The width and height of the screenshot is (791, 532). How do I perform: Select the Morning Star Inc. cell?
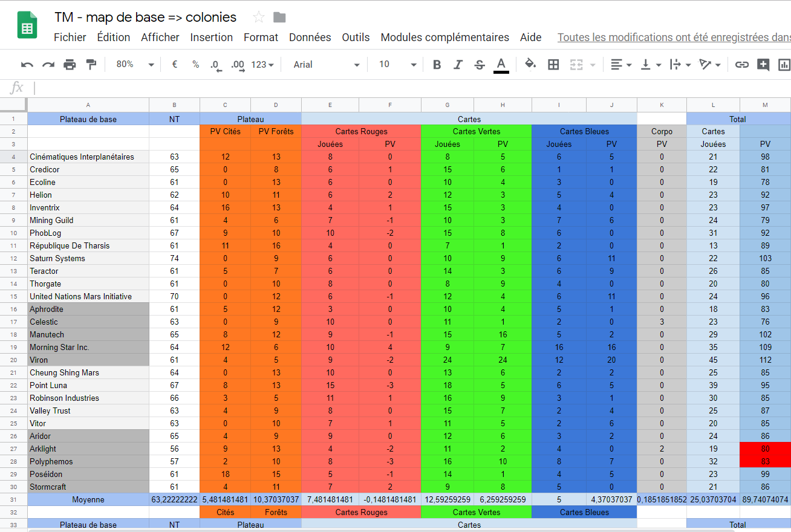point(88,347)
